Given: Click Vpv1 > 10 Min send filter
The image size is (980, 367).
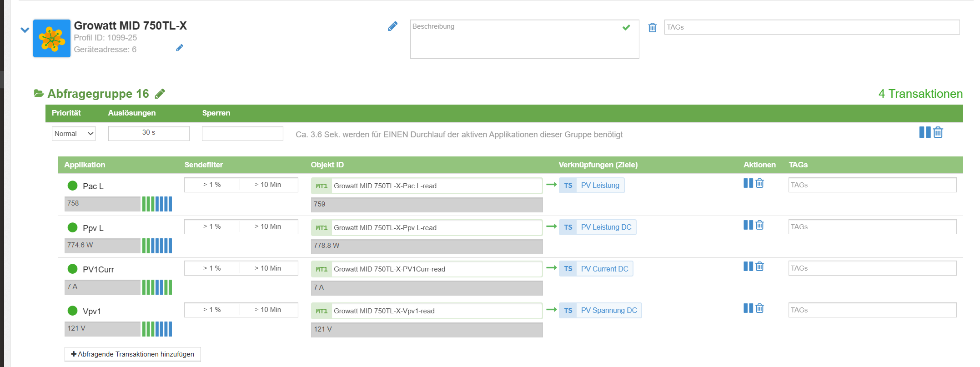Looking at the screenshot, I should [x=268, y=310].
